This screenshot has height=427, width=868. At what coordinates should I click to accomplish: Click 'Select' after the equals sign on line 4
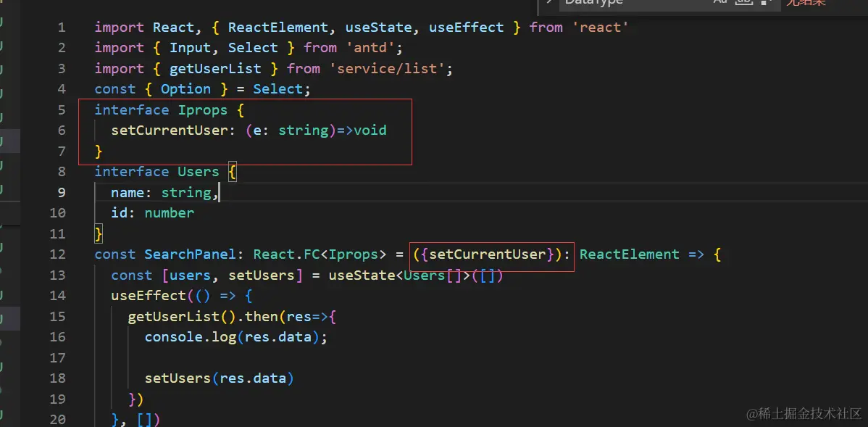point(278,89)
